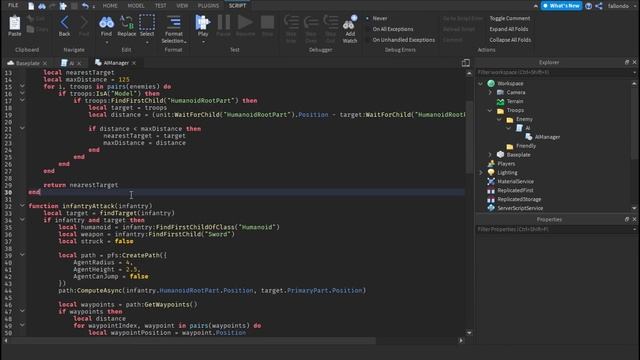The height and width of the screenshot is (360, 640).
Task: Switch to the VIEW ribbon tab
Action: 182,6
